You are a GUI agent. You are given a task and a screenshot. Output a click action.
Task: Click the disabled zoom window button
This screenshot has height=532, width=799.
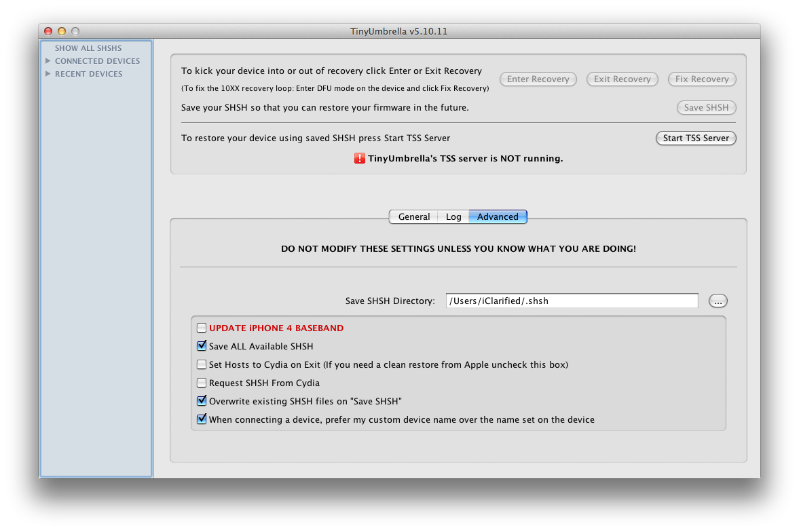(75, 31)
